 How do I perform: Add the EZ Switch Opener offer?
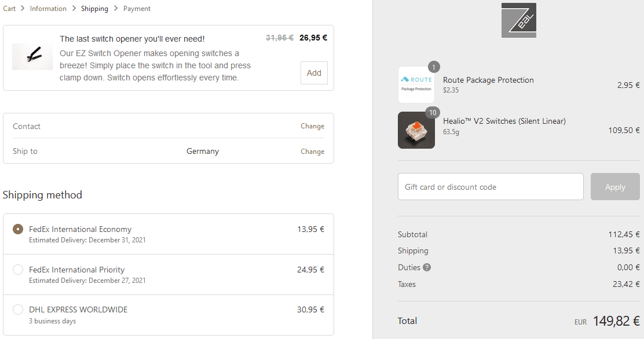click(x=314, y=73)
